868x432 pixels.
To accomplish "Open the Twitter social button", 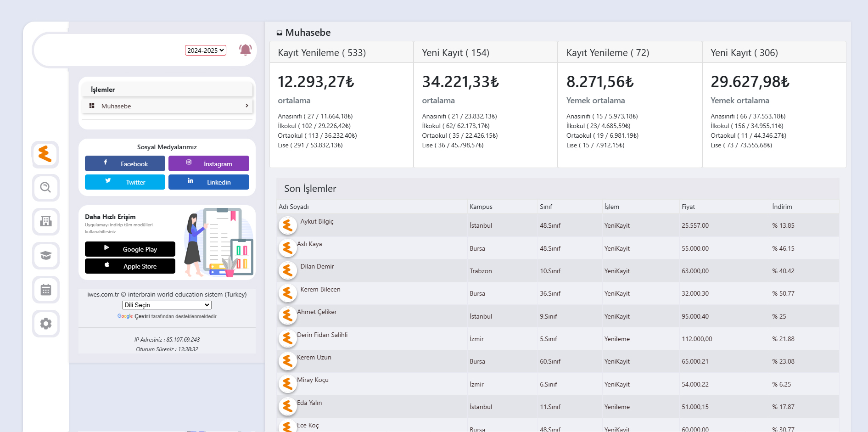I will [125, 182].
